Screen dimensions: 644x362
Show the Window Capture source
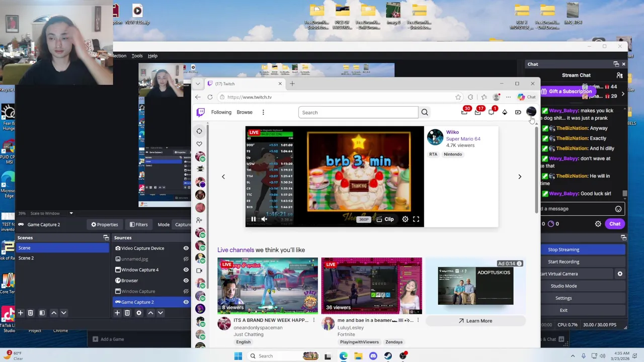(186, 291)
